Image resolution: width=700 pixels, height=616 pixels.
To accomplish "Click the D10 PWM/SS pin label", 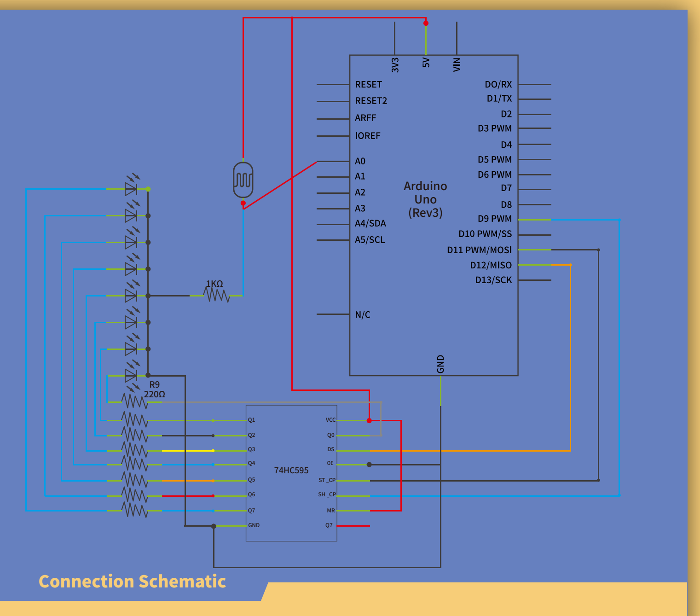I will [x=485, y=234].
